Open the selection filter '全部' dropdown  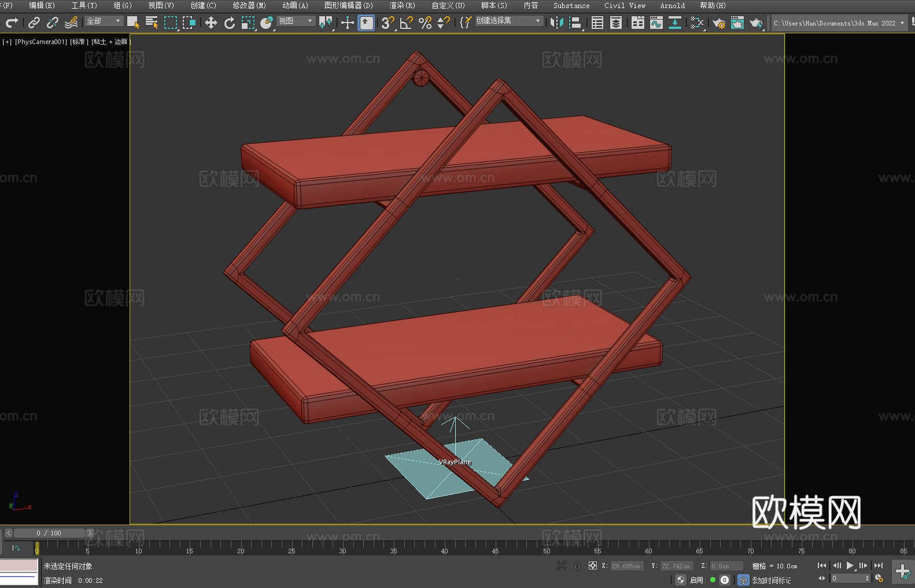pos(104,21)
